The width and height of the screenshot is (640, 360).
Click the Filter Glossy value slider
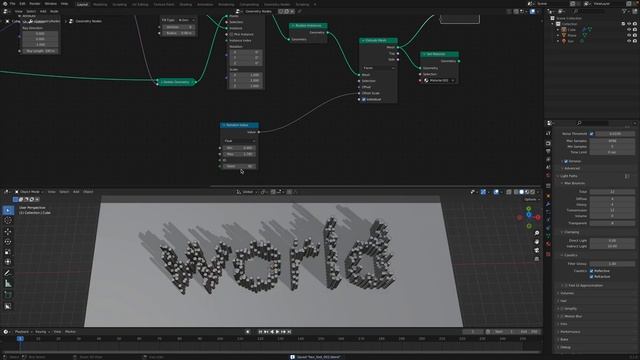pyautogui.click(x=612, y=264)
